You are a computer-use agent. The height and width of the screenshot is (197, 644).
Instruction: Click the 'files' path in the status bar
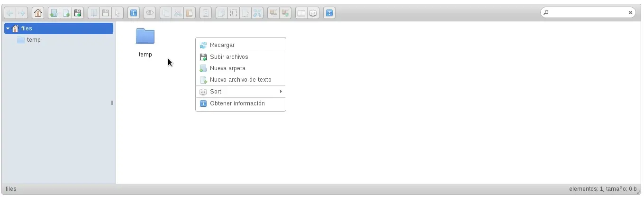click(11, 189)
